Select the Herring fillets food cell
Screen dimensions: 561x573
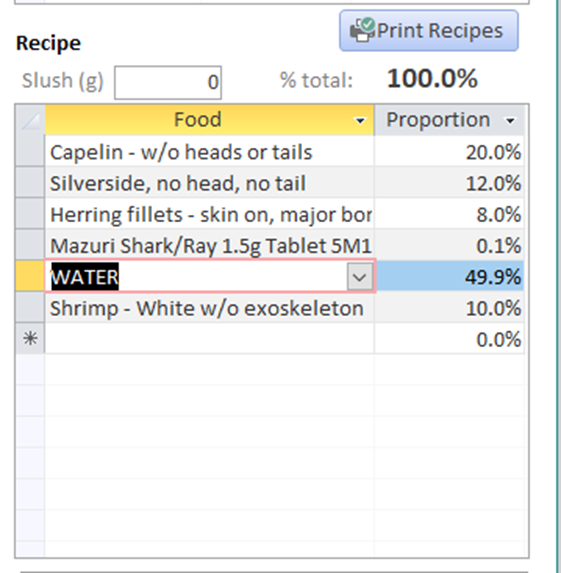point(209,214)
